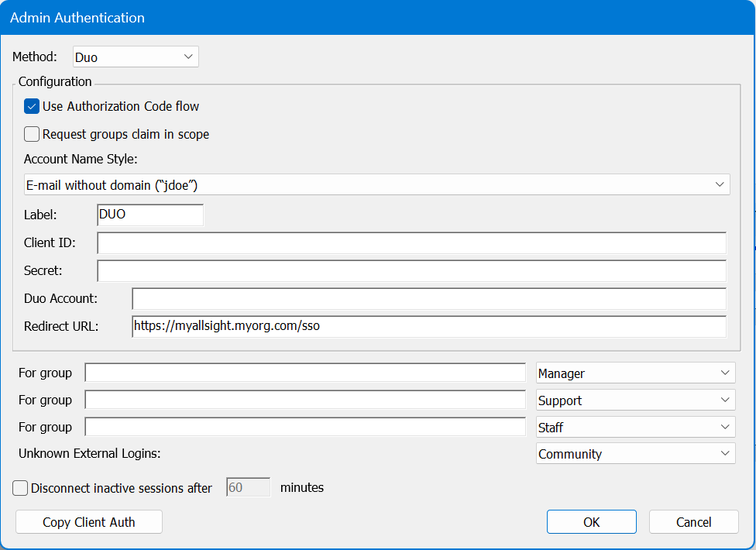Screen dimensions: 756x550
Task: Click the For group field beside Support
Action: [305, 400]
